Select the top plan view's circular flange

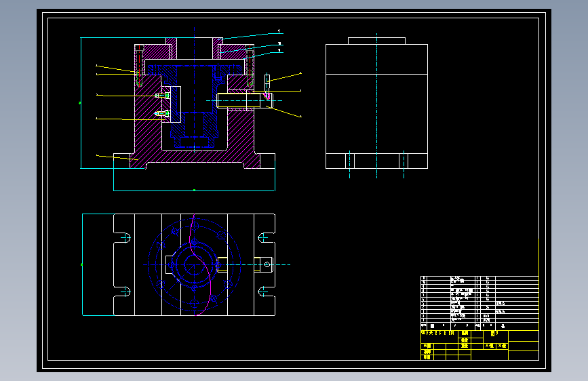click(x=194, y=265)
